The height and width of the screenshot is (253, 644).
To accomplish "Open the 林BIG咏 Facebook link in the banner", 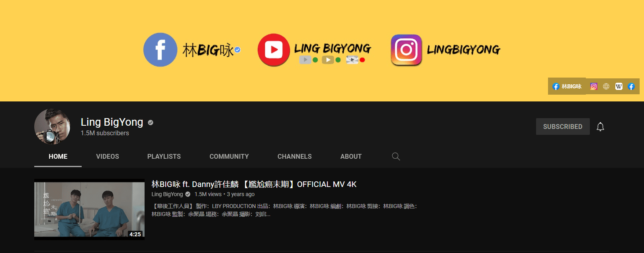I will pyautogui.click(x=567, y=86).
